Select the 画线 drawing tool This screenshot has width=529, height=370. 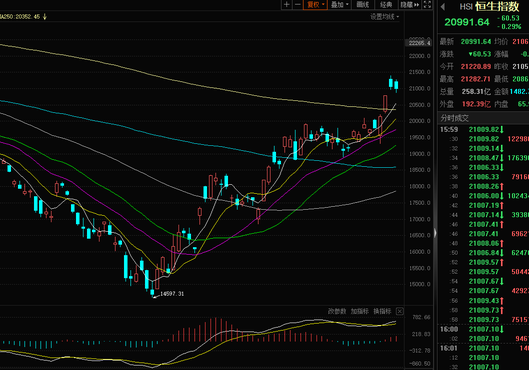point(363,4)
